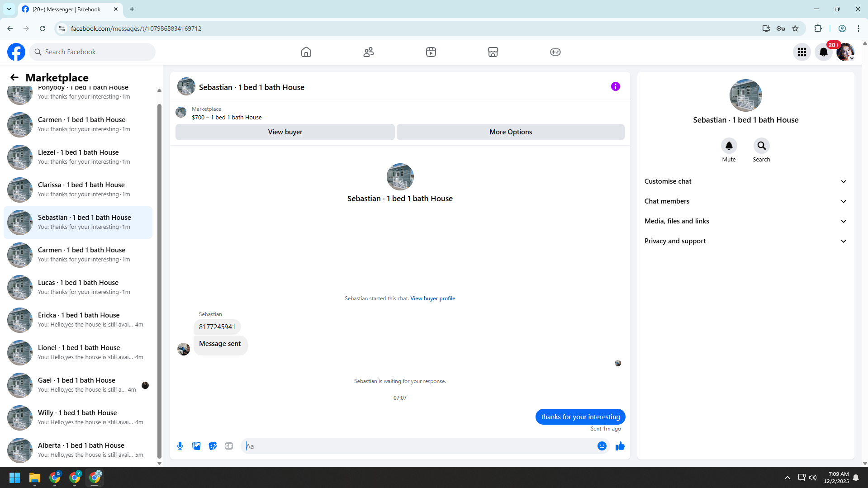Open Video (Watch) icon in top nav

tap(431, 52)
